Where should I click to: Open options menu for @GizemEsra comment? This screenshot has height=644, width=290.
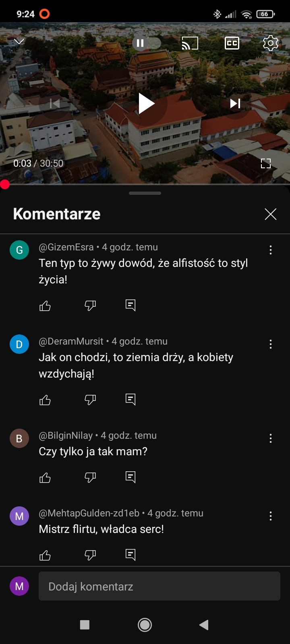pyautogui.click(x=270, y=250)
